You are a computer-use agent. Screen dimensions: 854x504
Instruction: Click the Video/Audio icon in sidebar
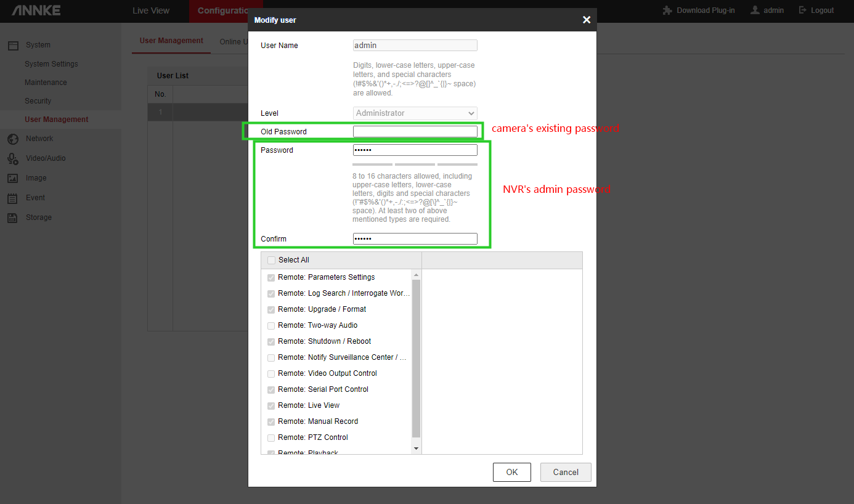tap(12, 159)
